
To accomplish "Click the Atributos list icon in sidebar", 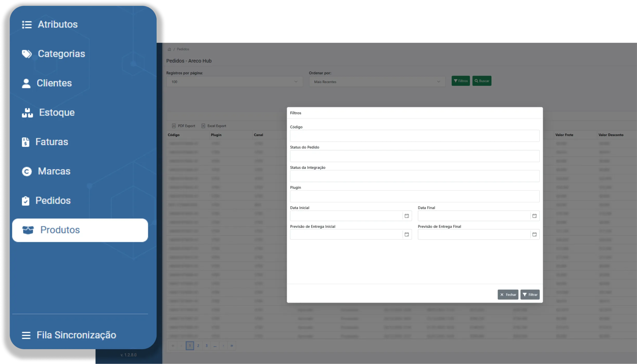I will [x=27, y=25].
